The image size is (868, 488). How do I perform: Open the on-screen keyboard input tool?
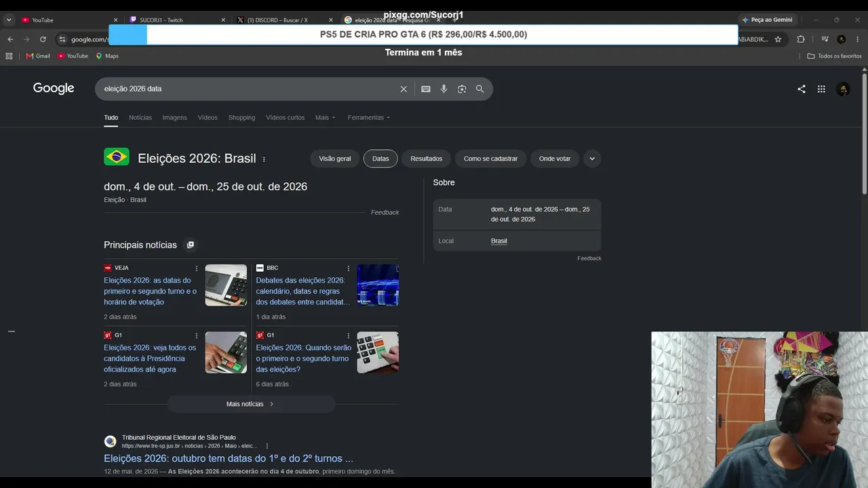426,89
